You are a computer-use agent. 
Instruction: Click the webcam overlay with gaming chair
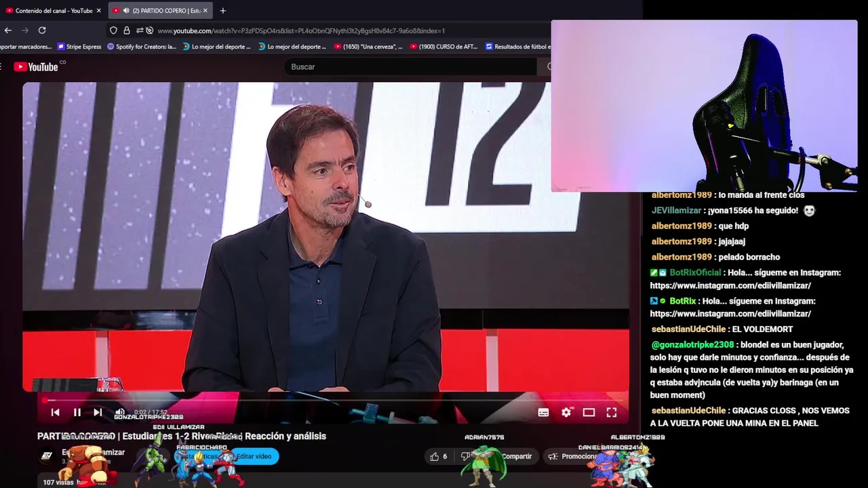tap(704, 106)
